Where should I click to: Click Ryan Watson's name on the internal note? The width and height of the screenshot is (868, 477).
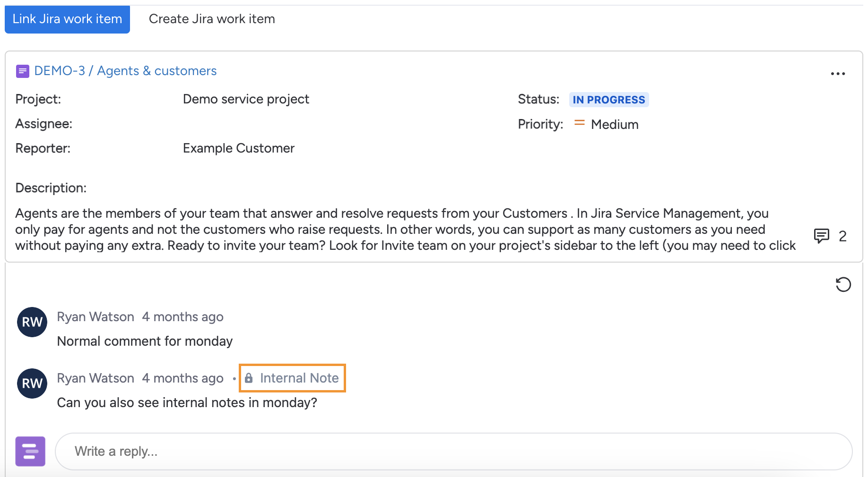click(x=95, y=378)
